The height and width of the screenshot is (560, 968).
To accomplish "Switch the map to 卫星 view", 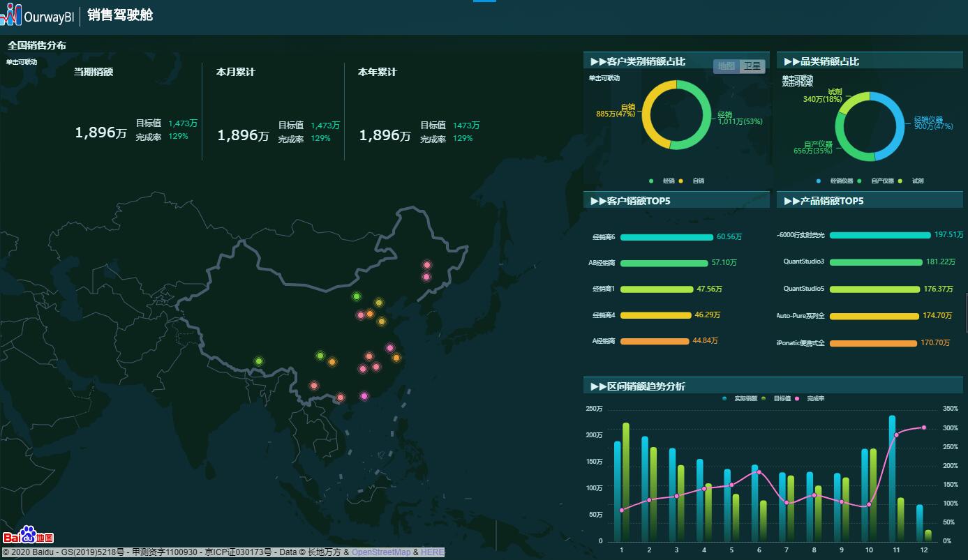I will pos(752,66).
